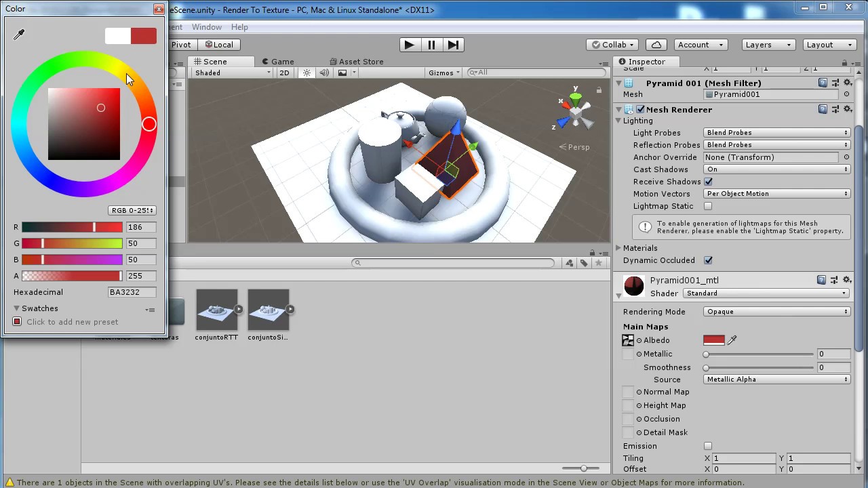Uncheck the Dynamic Occluded checkbox
The width and height of the screenshot is (868, 488).
[708, 260]
